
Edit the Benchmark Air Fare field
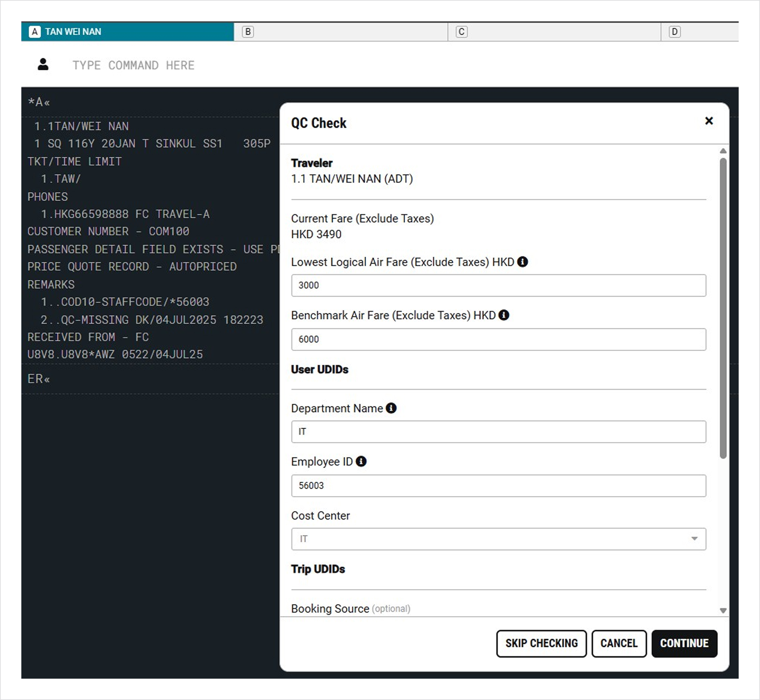pyautogui.click(x=499, y=339)
